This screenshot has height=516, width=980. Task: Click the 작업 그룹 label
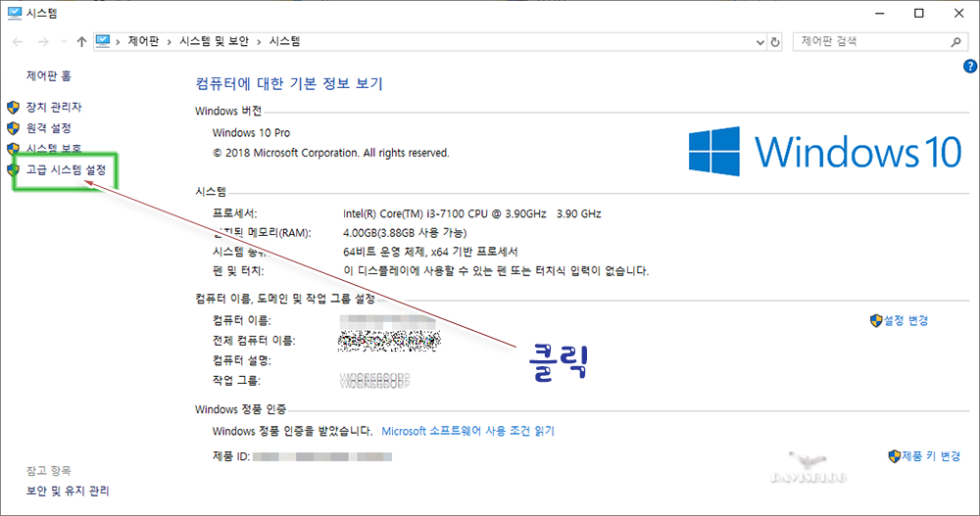pos(236,381)
